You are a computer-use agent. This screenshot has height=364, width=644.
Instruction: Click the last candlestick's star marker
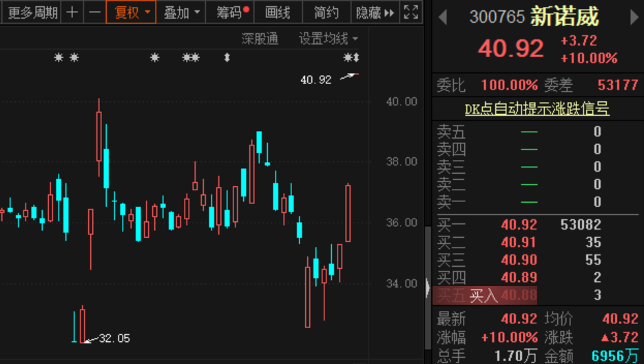[x=348, y=58]
